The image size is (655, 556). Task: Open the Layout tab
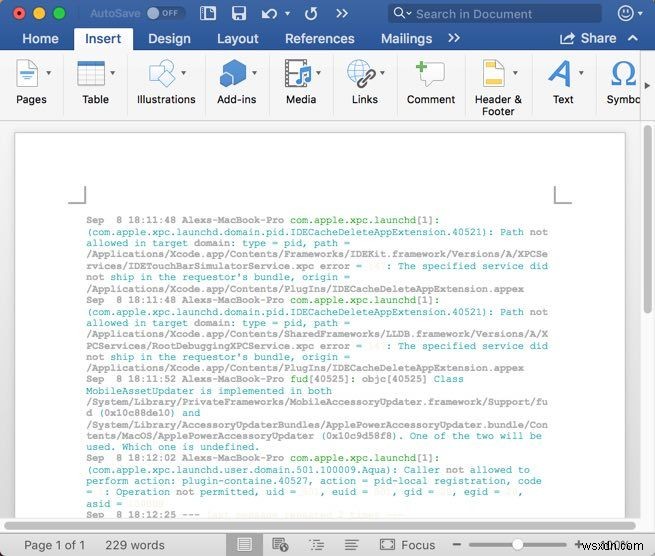238,39
